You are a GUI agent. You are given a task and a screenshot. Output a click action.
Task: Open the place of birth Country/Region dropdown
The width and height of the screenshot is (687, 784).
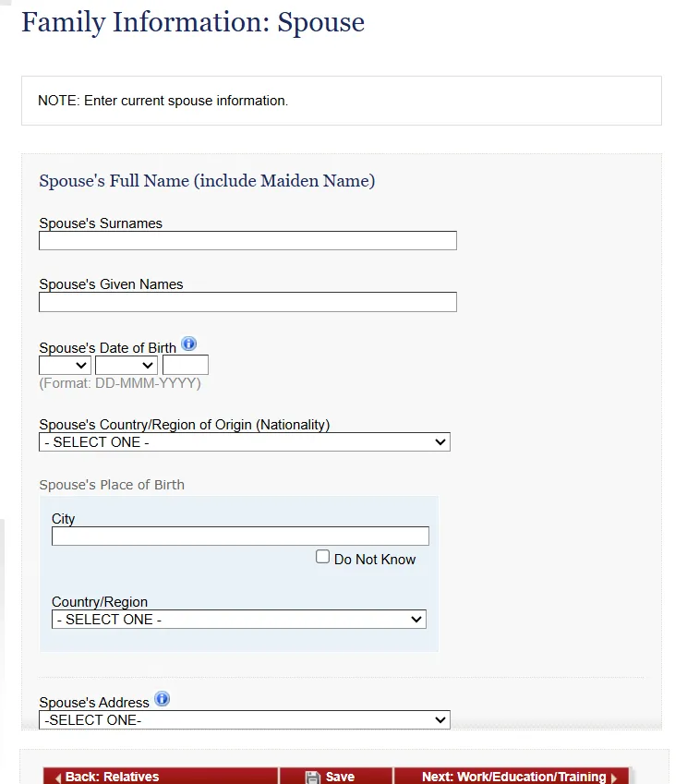click(238, 620)
